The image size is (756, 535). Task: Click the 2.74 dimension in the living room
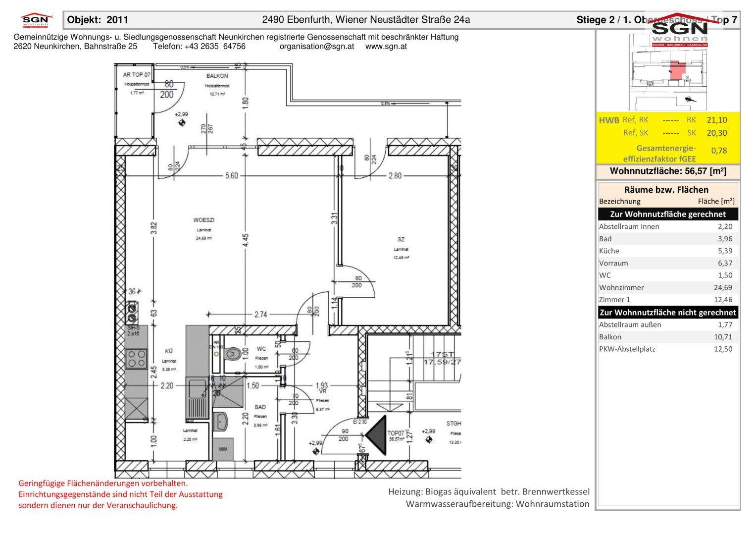click(261, 314)
